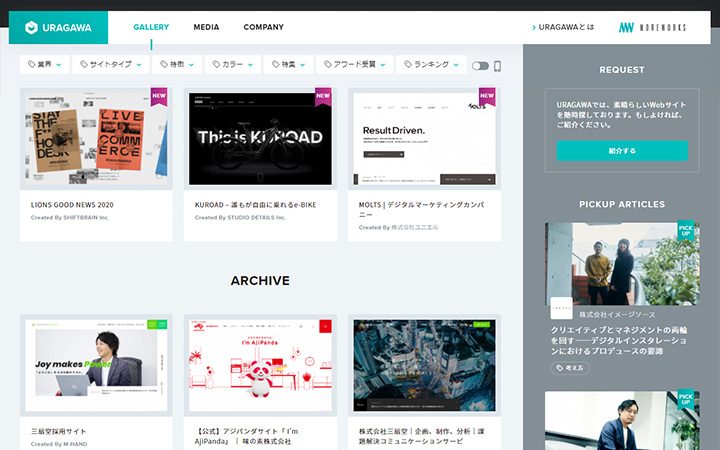The width and height of the screenshot is (720, 450).
Task: Click Created By M-HAND text
Action: point(59,444)
